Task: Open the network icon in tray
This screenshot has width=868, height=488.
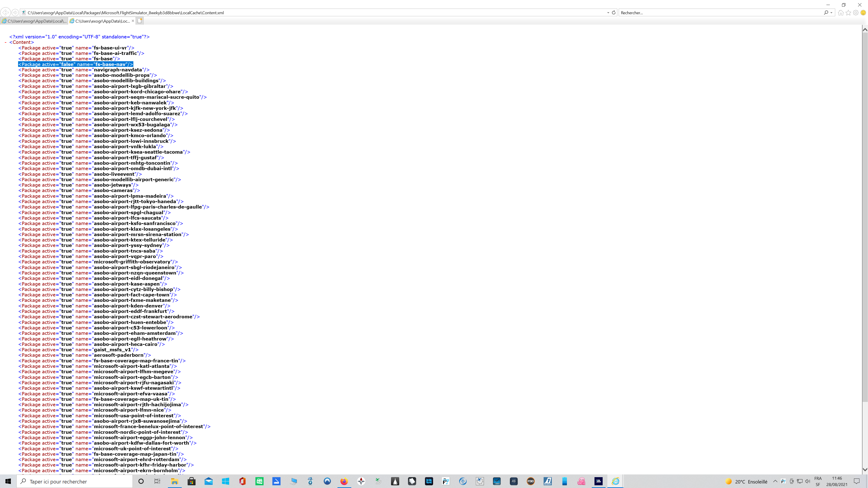Action: point(800,481)
